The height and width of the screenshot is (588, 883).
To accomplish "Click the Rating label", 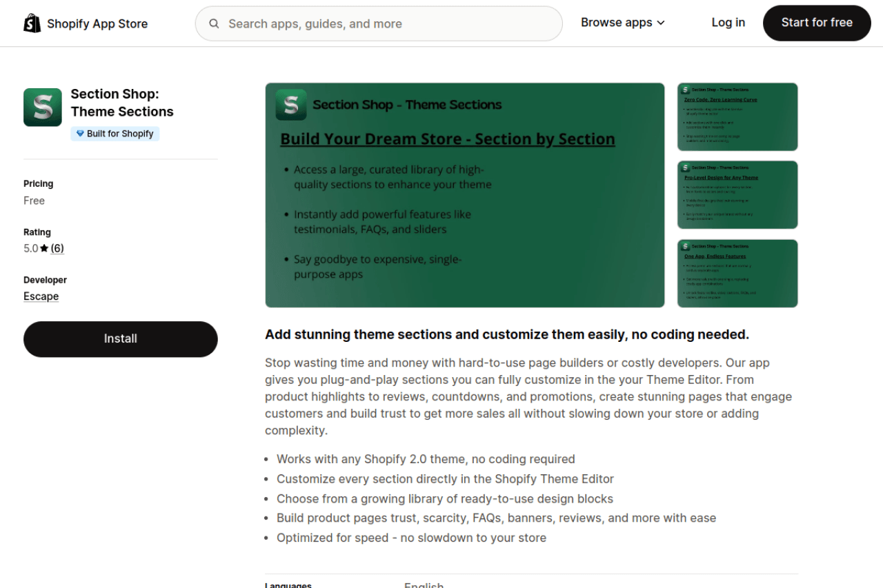I will (x=37, y=232).
